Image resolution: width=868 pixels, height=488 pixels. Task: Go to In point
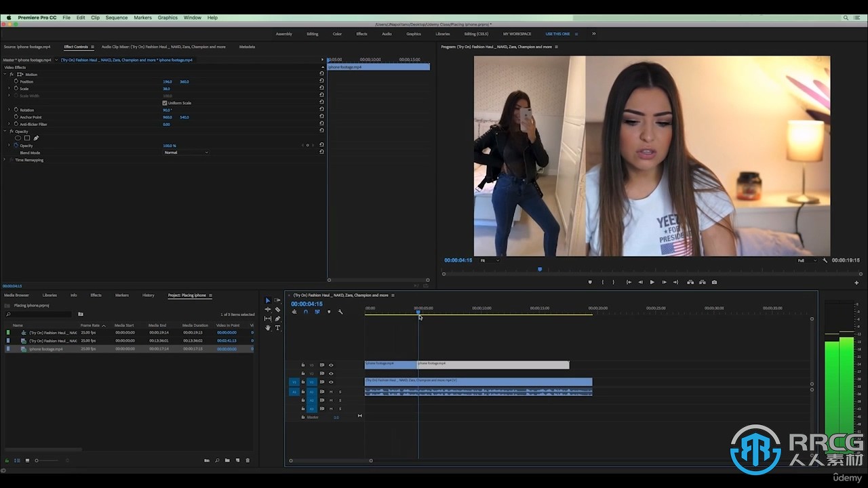pos(629,282)
